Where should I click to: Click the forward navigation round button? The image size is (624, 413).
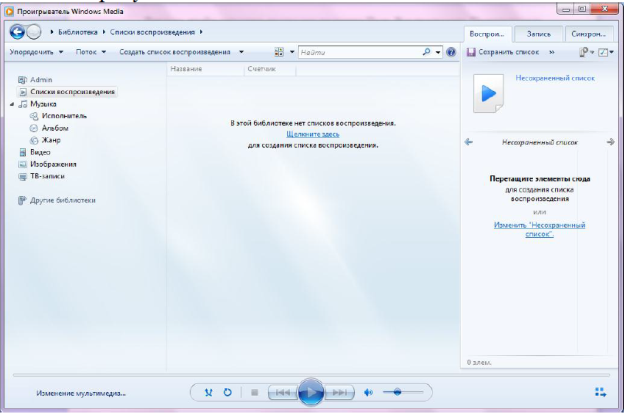tap(34, 32)
